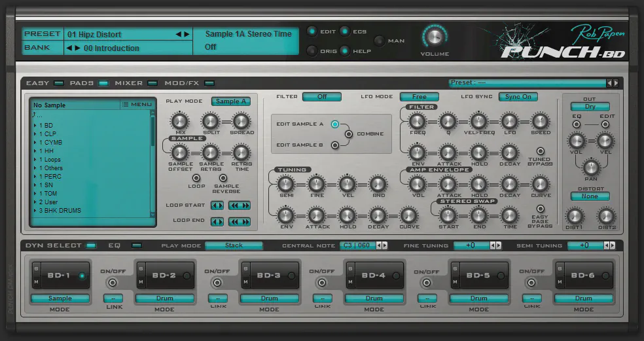Enable the Tuned Bypass toggle
644x341 pixels.
[541, 151]
